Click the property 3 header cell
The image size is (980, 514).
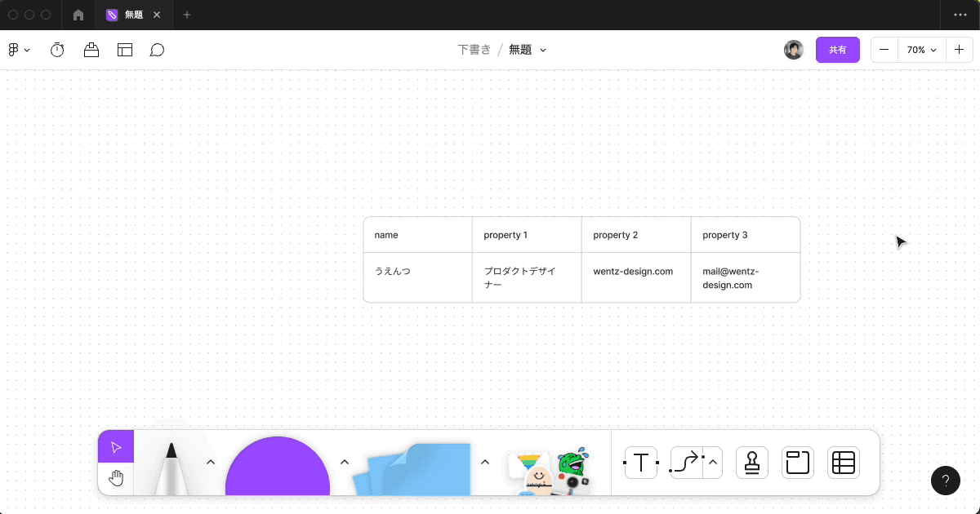[x=746, y=235]
